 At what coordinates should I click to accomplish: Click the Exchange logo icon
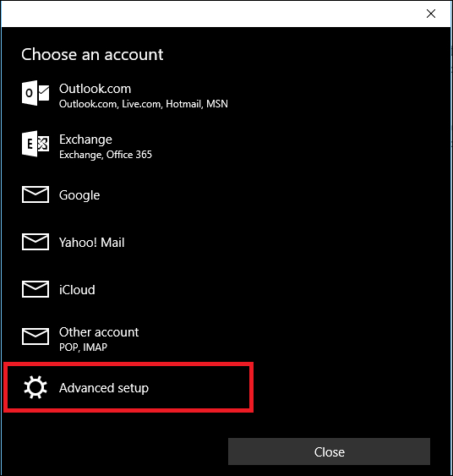point(35,144)
